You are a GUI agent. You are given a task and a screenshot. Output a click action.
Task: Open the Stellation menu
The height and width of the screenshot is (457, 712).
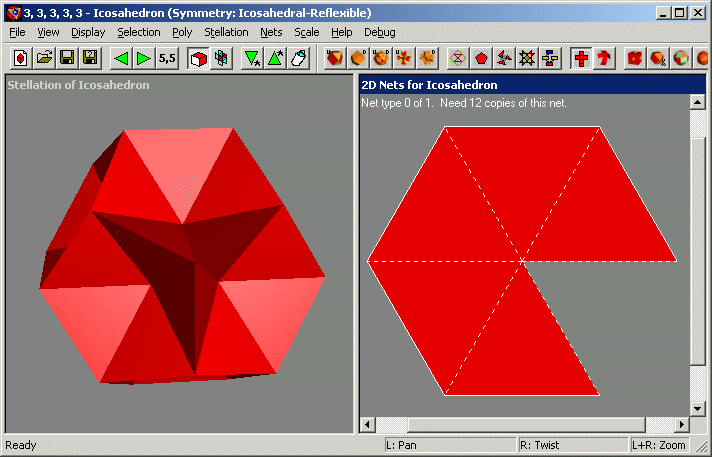226,32
